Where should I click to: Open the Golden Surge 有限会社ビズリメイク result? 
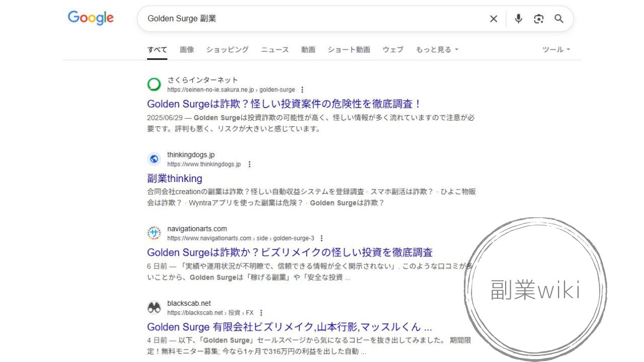(289, 327)
